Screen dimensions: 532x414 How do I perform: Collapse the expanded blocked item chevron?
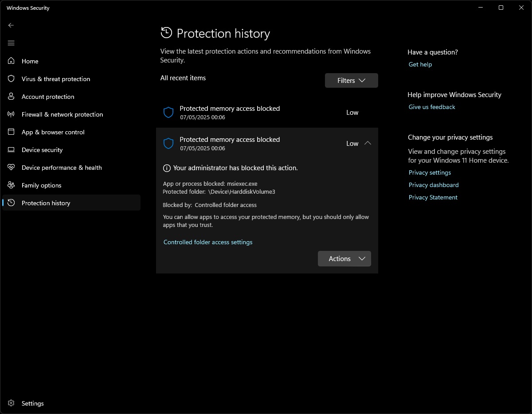[368, 143]
